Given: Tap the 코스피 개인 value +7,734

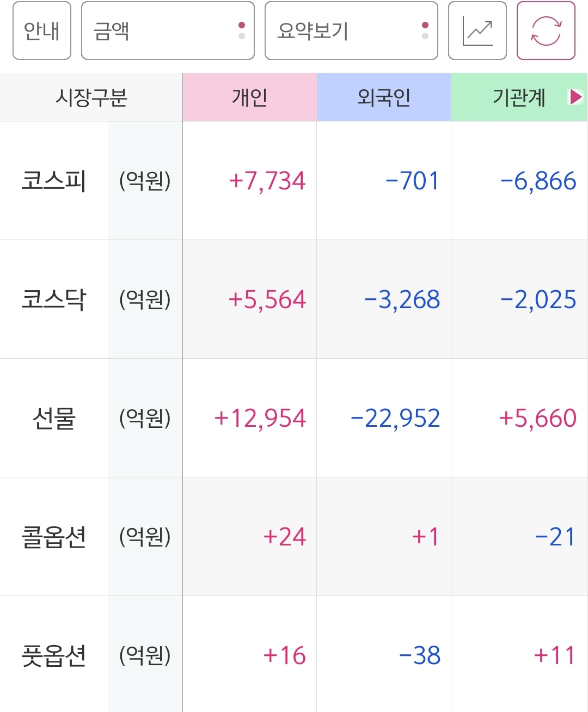Looking at the screenshot, I should pos(267,181).
